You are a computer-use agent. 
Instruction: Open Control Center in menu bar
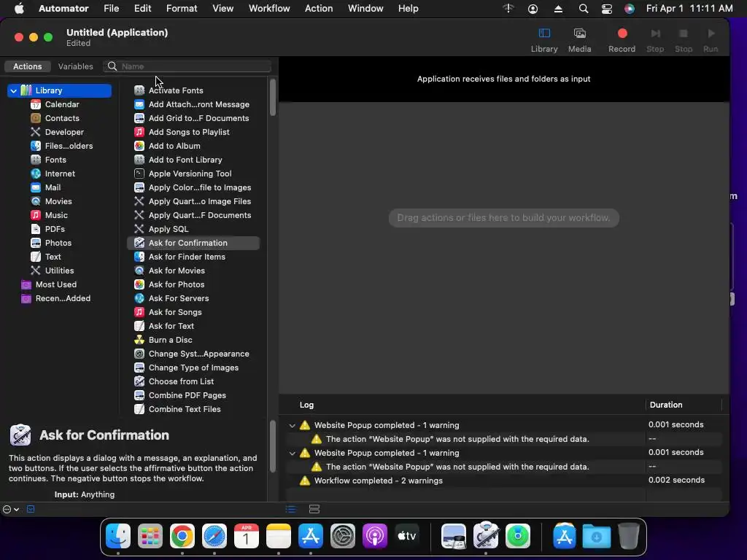606,9
